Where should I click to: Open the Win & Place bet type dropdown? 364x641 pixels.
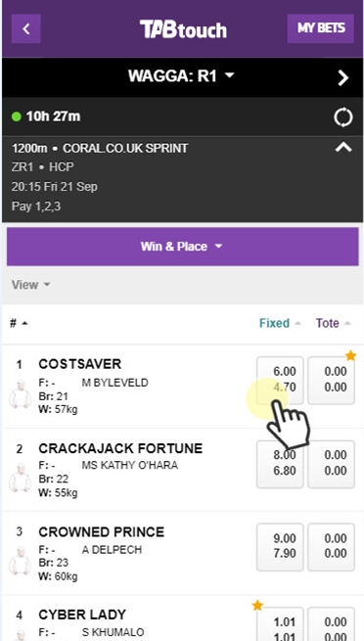point(183,247)
